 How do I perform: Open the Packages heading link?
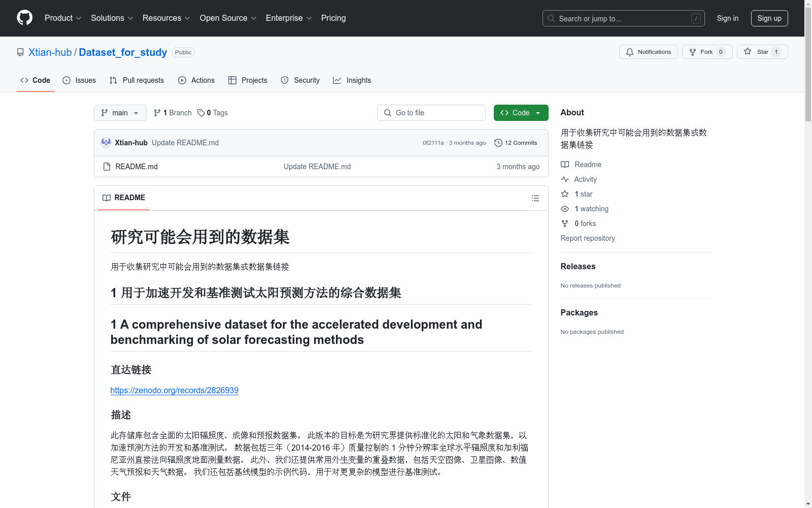(x=579, y=312)
